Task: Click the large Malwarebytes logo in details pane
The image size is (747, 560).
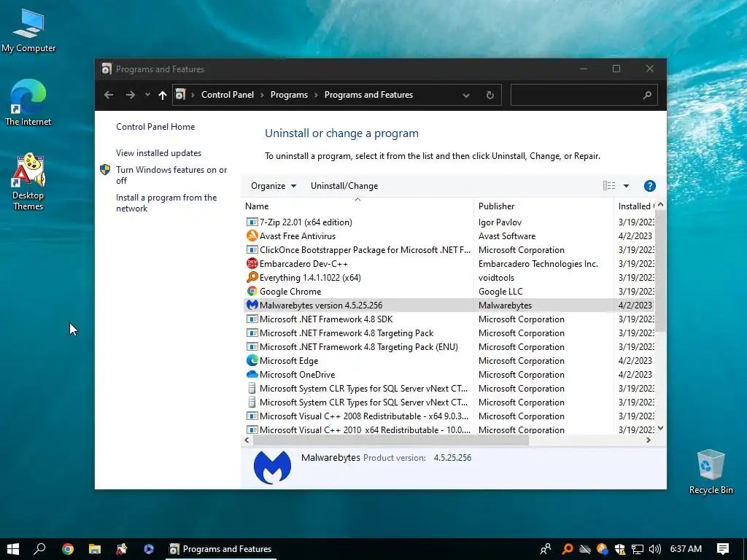Action: pos(272,467)
